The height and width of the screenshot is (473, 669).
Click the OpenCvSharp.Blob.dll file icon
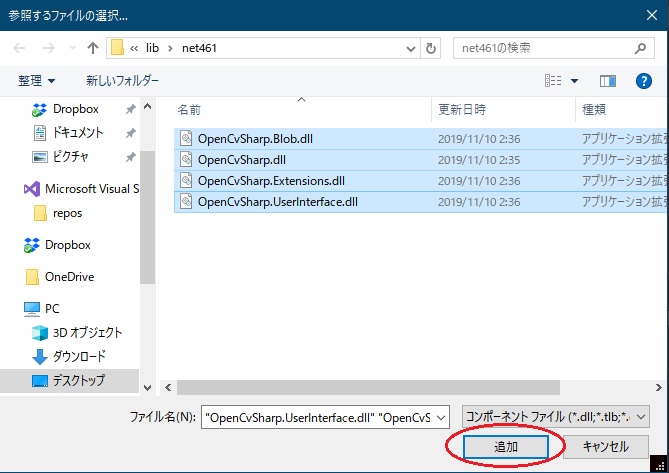pos(186,138)
